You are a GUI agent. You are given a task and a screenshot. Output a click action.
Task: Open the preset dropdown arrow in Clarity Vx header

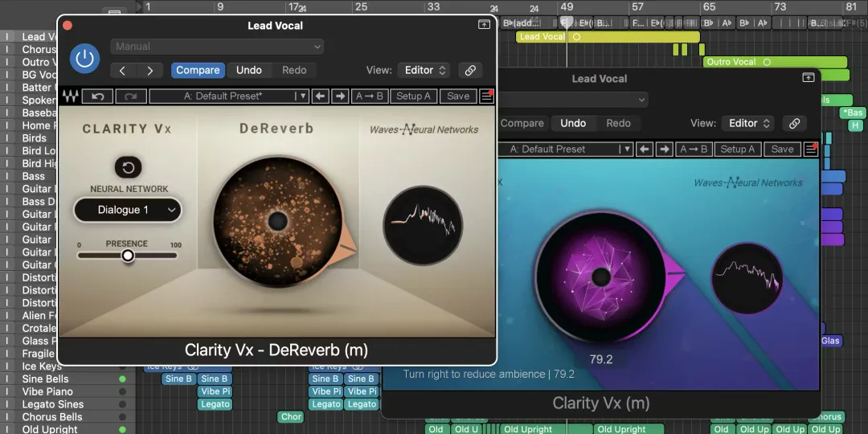(641, 100)
